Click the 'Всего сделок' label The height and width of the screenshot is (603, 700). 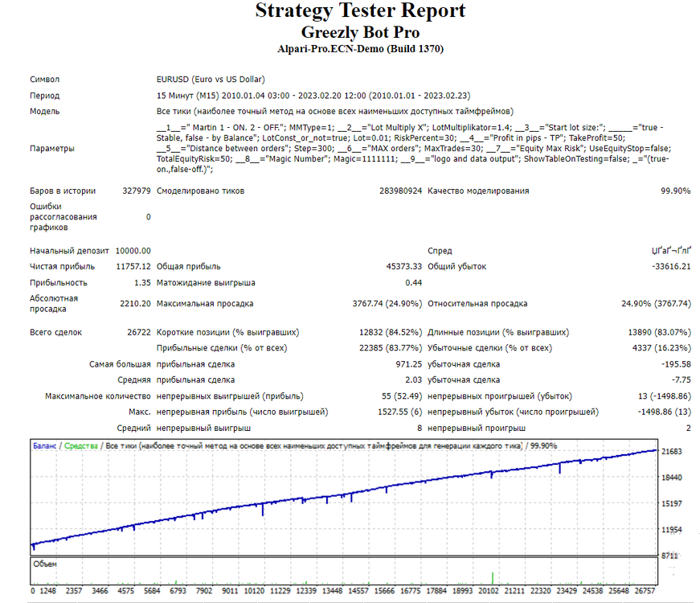[x=55, y=332]
